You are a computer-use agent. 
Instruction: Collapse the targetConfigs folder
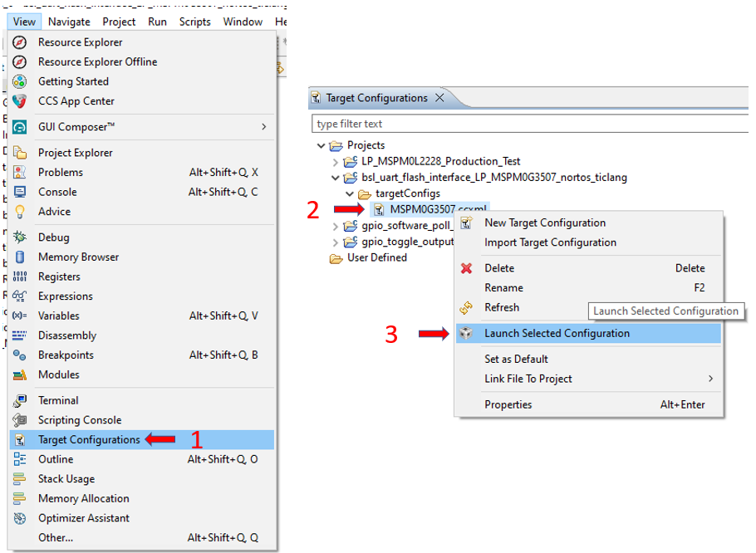350,193
